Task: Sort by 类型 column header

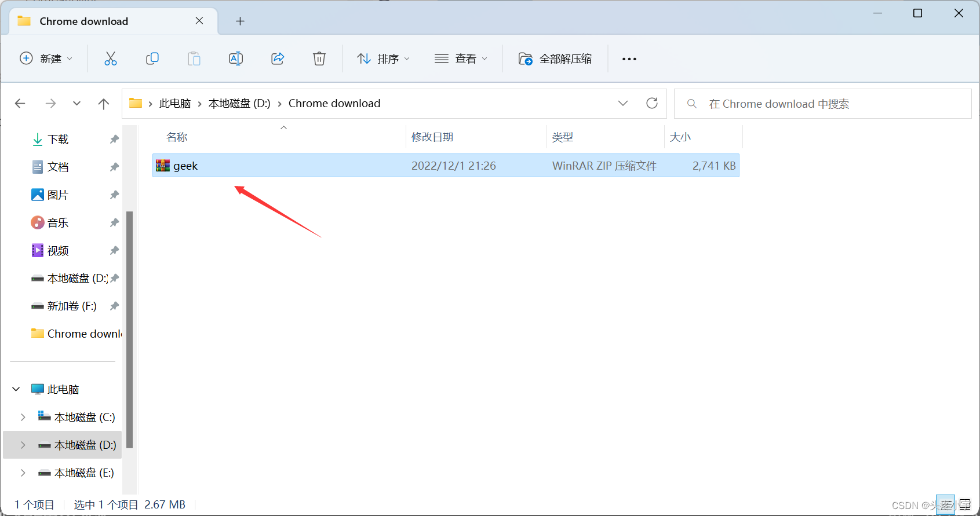Action: (x=562, y=137)
